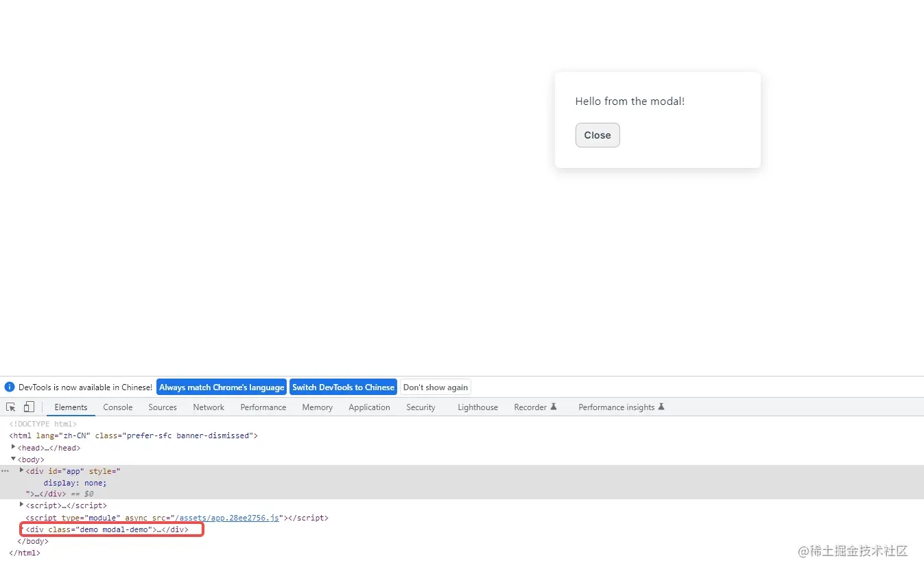This screenshot has width=924, height=574.
Task: Click "DevTools is now available in Chinese!" text
Action: point(86,387)
